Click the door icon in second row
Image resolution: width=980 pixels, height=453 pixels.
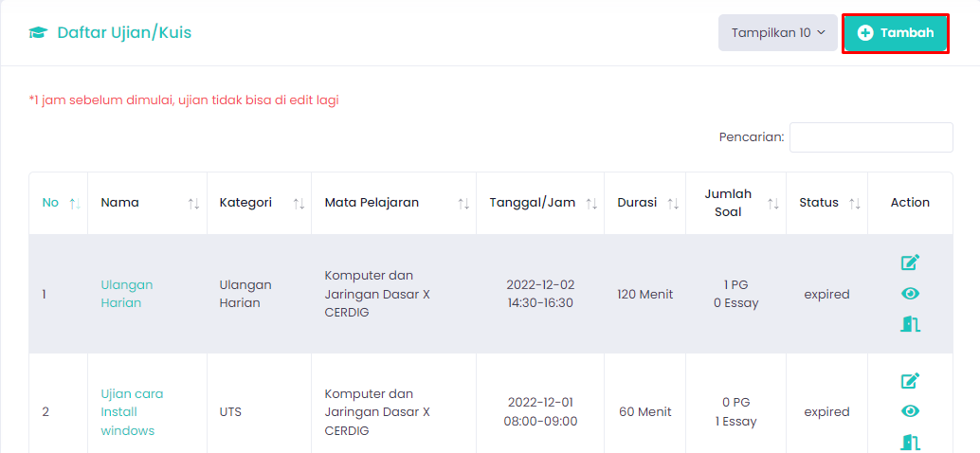910,443
